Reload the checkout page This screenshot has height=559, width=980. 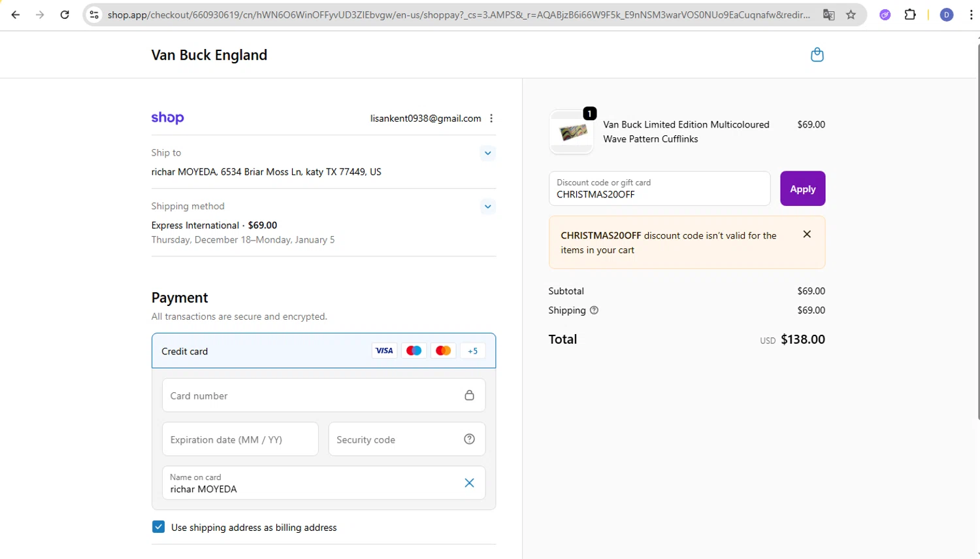click(x=65, y=14)
